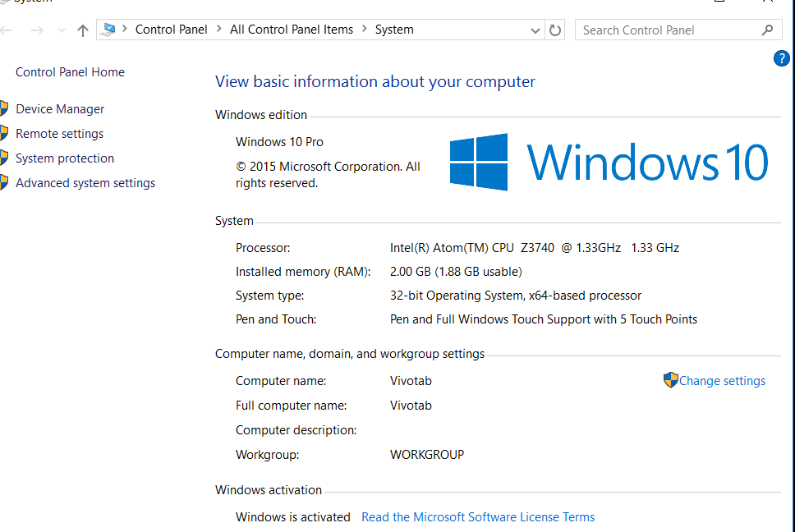This screenshot has width=795, height=532.
Task: Click the Windows 10 Pro edition text
Action: [279, 142]
